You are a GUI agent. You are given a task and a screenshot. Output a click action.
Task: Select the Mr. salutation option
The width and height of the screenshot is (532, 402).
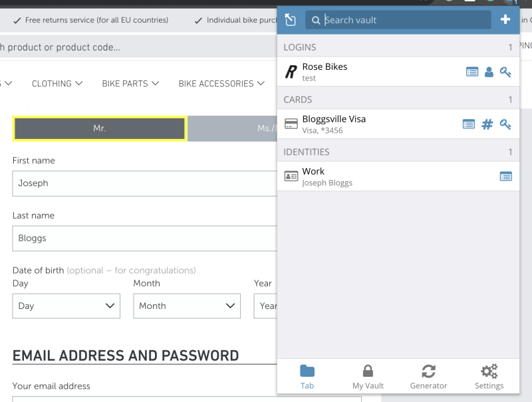tap(100, 128)
